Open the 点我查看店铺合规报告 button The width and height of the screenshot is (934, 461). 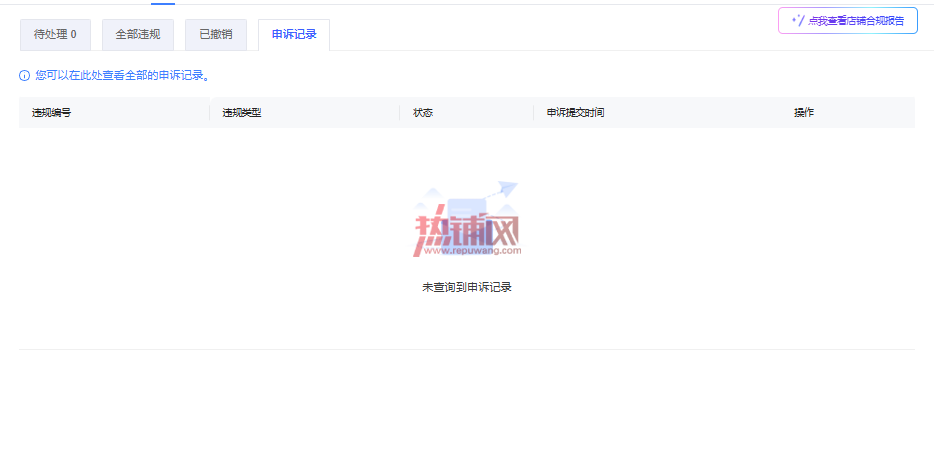point(848,21)
